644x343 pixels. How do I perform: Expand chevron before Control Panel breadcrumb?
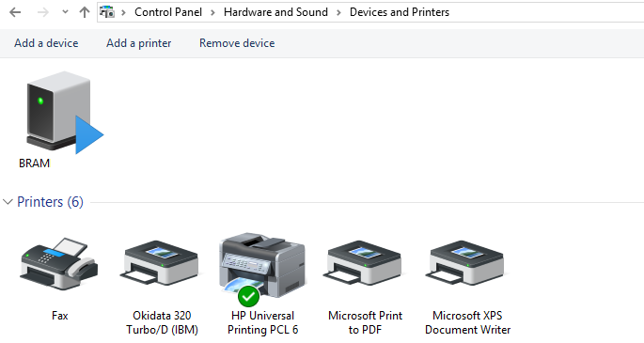(x=123, y=13)
